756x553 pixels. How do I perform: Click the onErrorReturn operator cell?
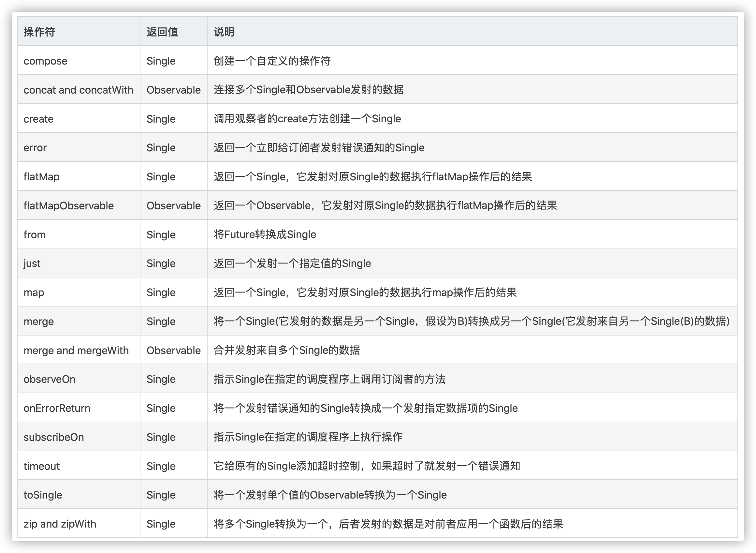pos(57,408)
